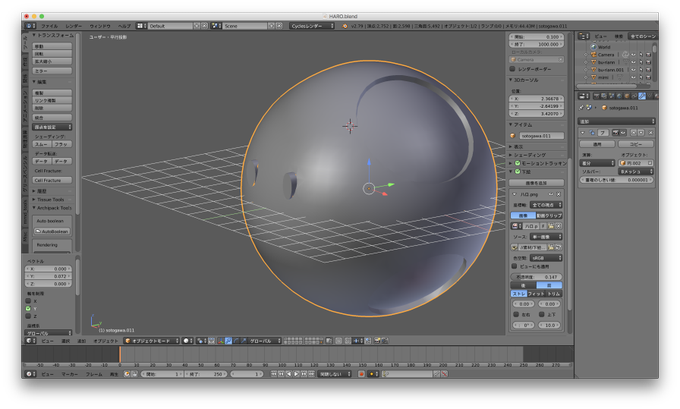
Task: Toggle the Z axis constraint checkbox
Action: (28, 316)
